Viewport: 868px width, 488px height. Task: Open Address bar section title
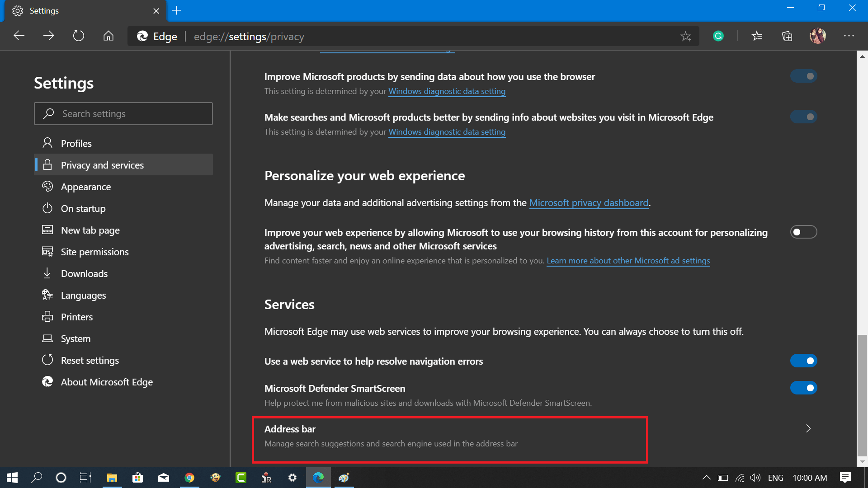click(290, 429)
